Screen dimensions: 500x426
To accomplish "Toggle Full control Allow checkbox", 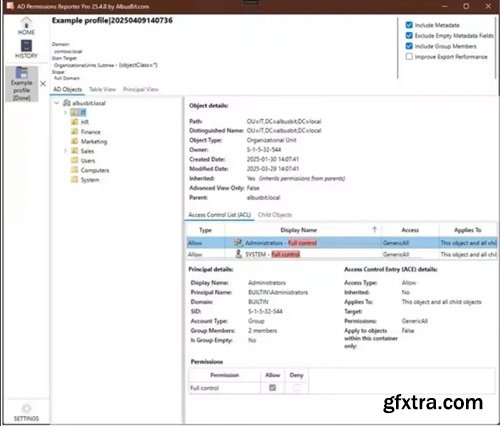I will [272, 388].
